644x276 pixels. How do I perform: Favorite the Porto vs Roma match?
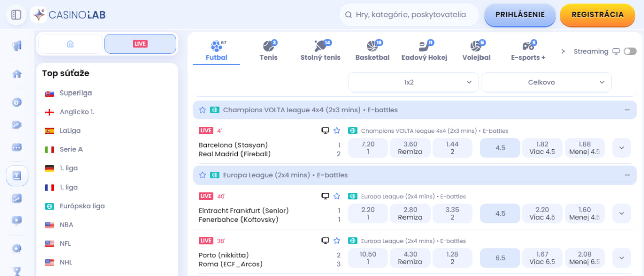click(x=337, y=241)
